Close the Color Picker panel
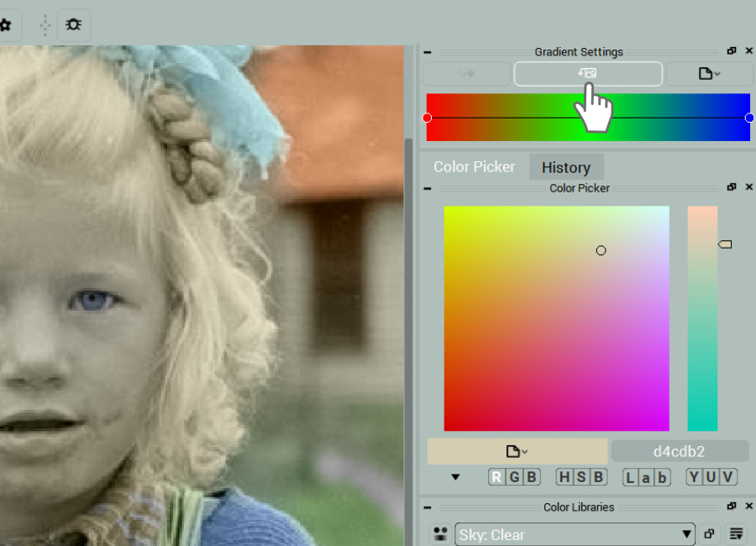The width and height of the screenshot is (756, 546). pyautogui.click(x=748, y=186)
